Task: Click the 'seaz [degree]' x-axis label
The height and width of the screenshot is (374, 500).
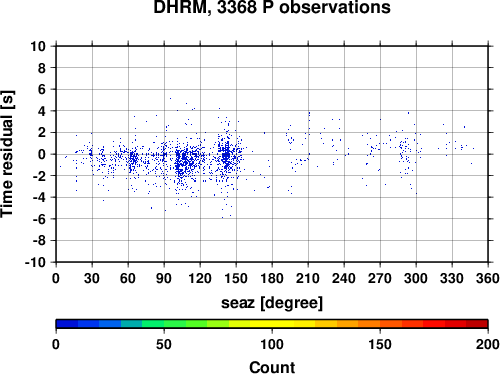Action: click(x=272, y=303)
